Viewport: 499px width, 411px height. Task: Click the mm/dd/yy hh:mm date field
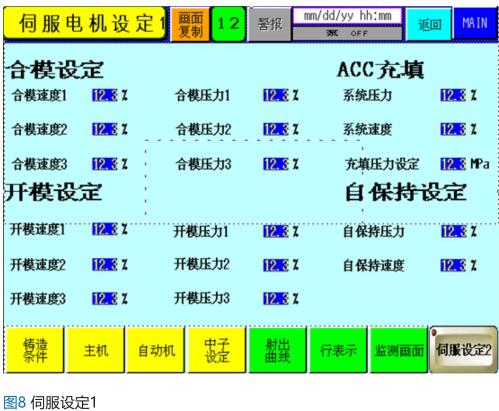pos(347,16)
